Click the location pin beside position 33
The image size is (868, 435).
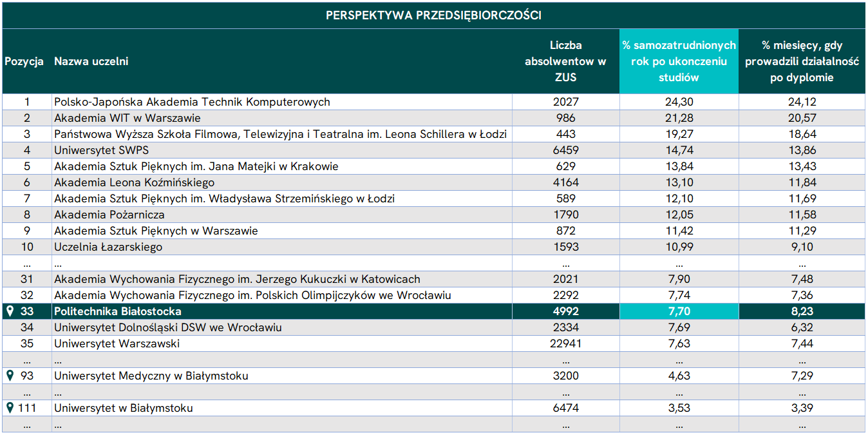coord(10,311)
